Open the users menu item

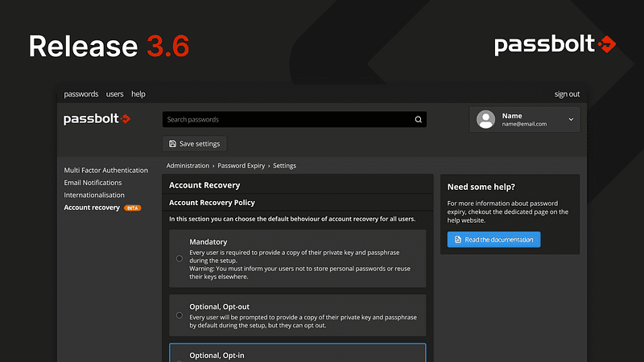pyautogui.click(x=115, y=94)
